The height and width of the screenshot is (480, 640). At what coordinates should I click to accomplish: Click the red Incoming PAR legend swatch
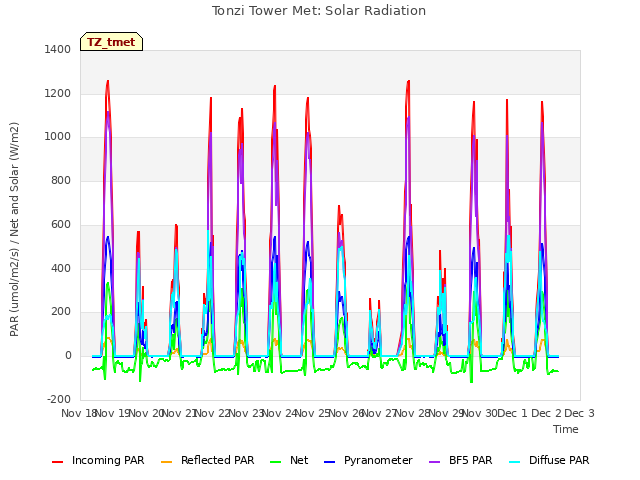pos(58,462)
